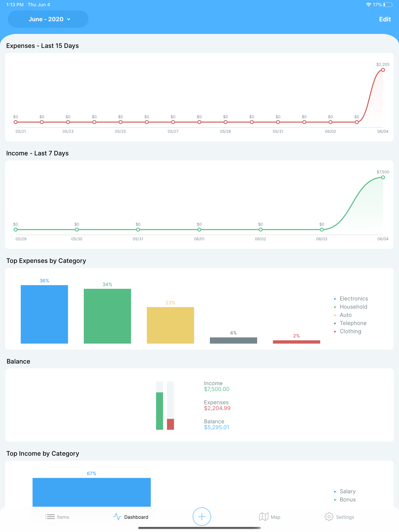Tap the yellow Auto 23% bar
Image resolution: width=399 pixels, height=532 pixels.
170,325
